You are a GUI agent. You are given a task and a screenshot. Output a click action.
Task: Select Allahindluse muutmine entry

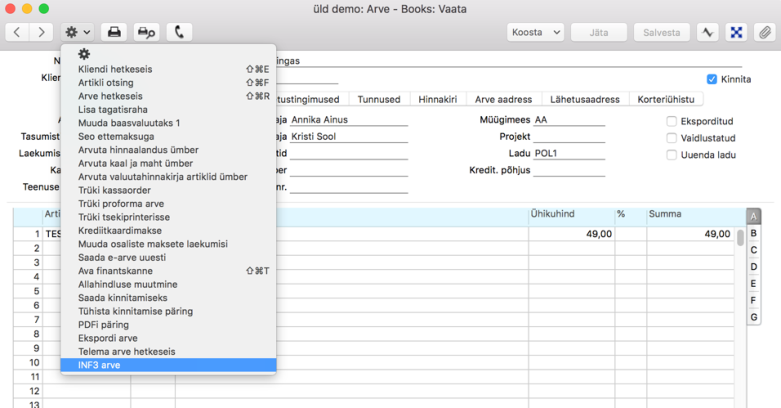(x=168, y=284)
